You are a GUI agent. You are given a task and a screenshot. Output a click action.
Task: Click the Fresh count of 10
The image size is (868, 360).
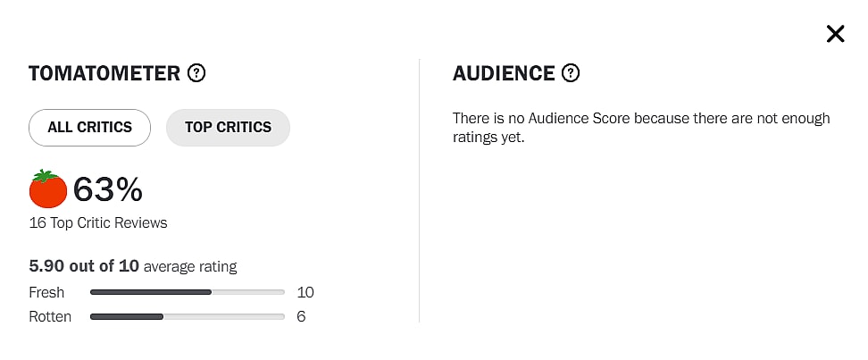coord(305,292)
